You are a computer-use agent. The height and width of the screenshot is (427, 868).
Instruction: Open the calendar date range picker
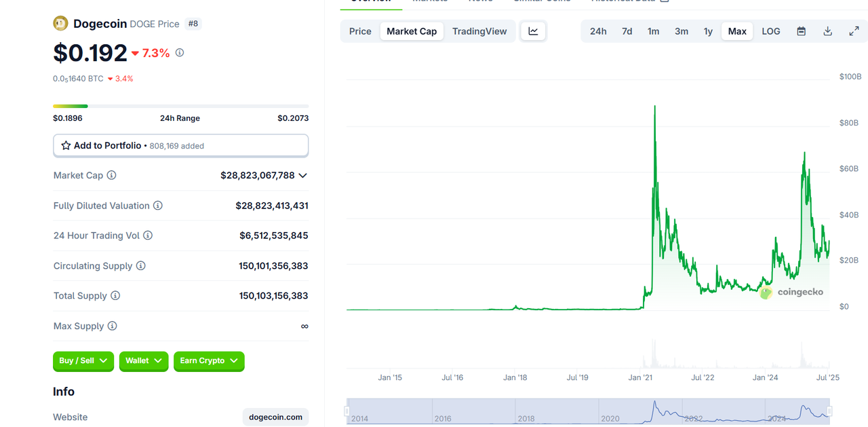pos(802,31)
